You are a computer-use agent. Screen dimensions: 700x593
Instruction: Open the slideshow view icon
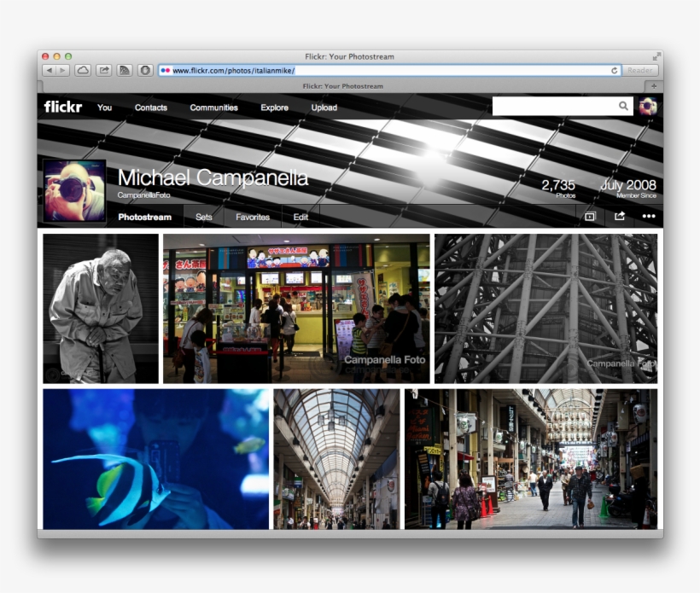coord(589,218)
